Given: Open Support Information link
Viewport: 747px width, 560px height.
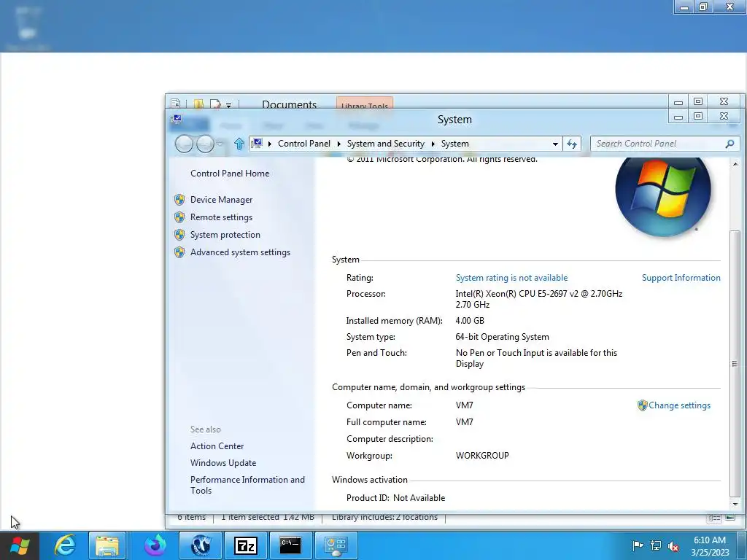Looking at the screenshot, I should tap(681, 278).
